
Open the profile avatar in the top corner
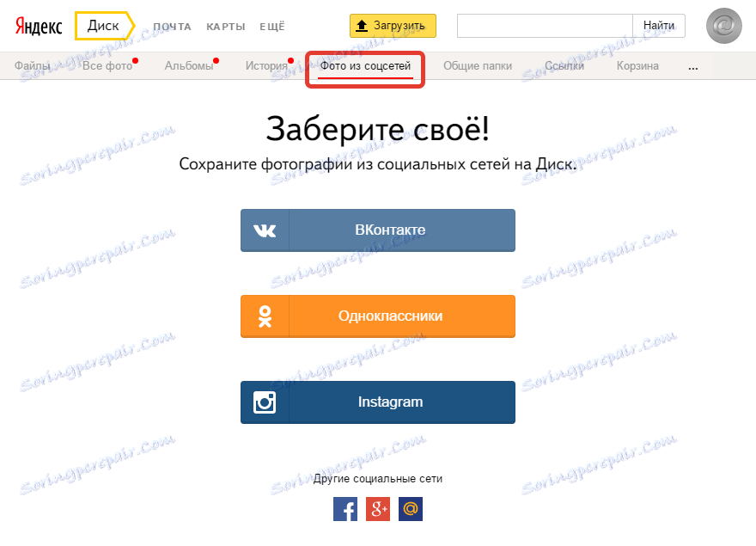tap(723, 26)
